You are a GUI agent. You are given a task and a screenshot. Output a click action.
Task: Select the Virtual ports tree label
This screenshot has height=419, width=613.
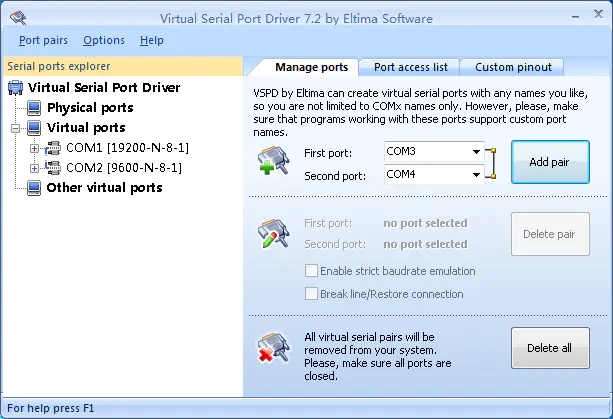pos(86,128)
